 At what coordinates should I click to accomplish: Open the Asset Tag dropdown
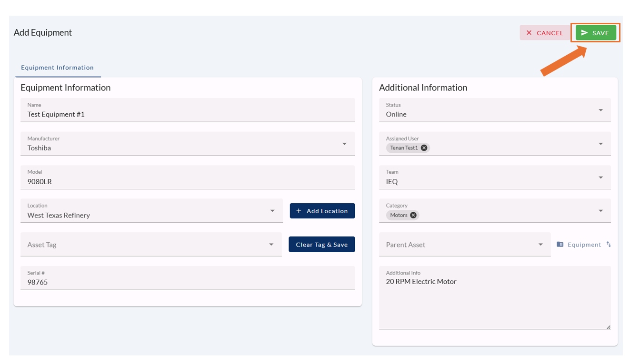pyautogui.click(x=271, y=245)
